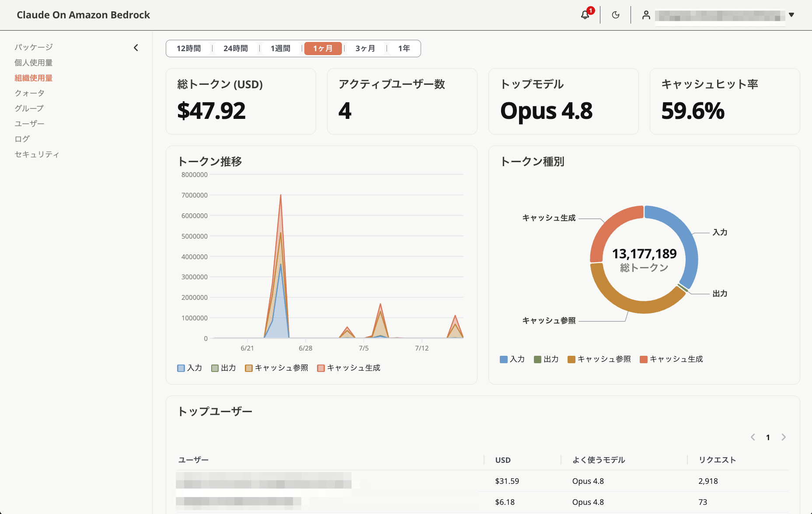The height and width of the screenshot is (514, 812).
Task: Toggle キャッシュ参照 in トークン種別 legend
Action: tap(599, 359)
